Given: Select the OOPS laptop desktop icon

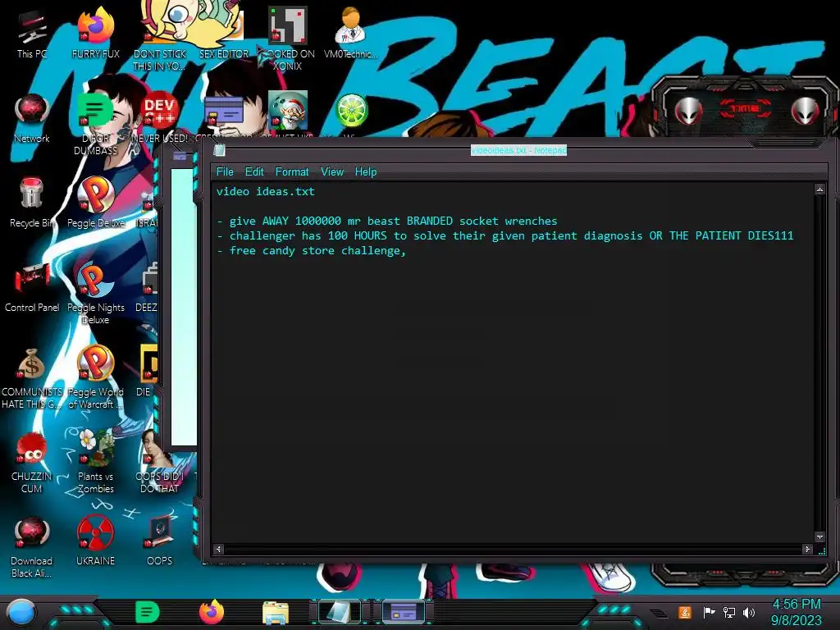Looking at the screenshot, I should pyautogui.click(x=160, y=541).
